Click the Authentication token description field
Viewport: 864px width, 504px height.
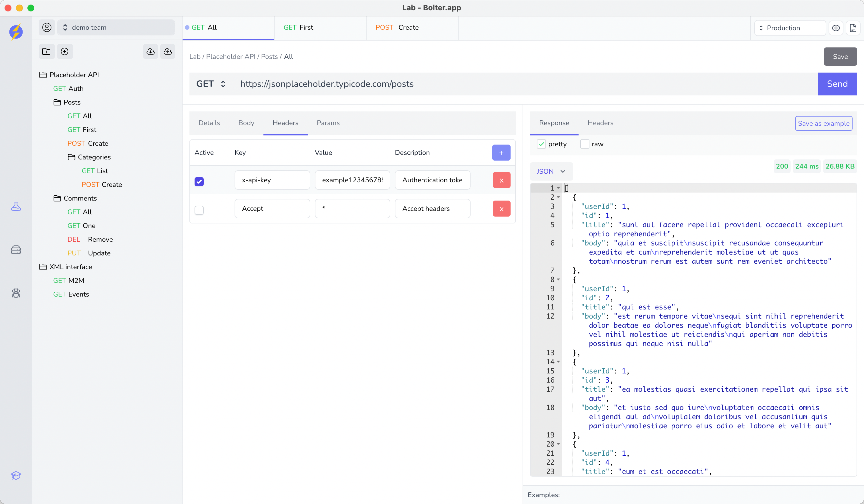(432, 180)
